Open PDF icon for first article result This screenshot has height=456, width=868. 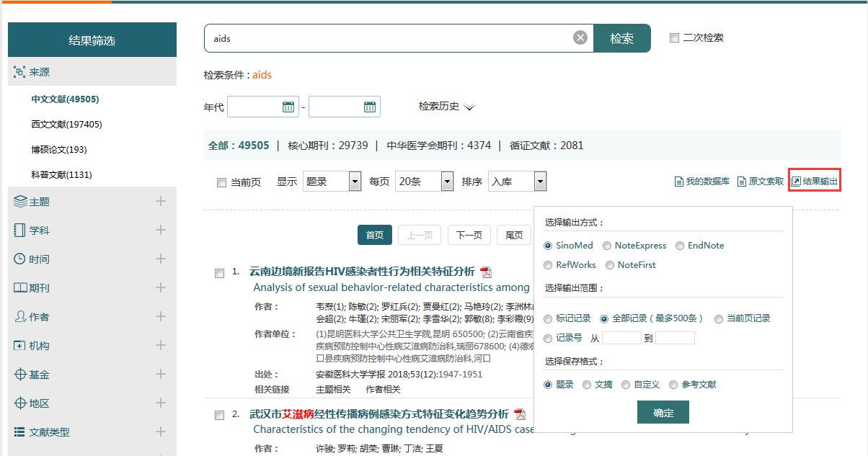[486, 272]
